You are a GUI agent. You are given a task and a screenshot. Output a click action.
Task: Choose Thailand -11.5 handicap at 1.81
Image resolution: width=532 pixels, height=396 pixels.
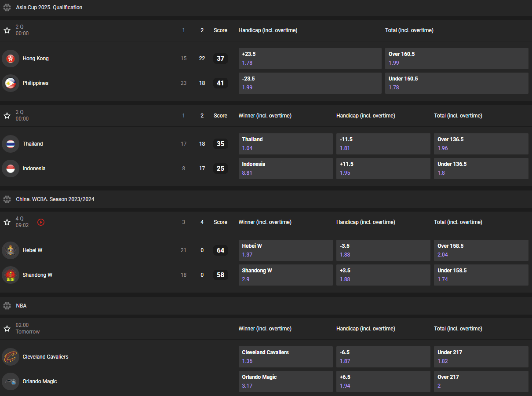[383, 144]
